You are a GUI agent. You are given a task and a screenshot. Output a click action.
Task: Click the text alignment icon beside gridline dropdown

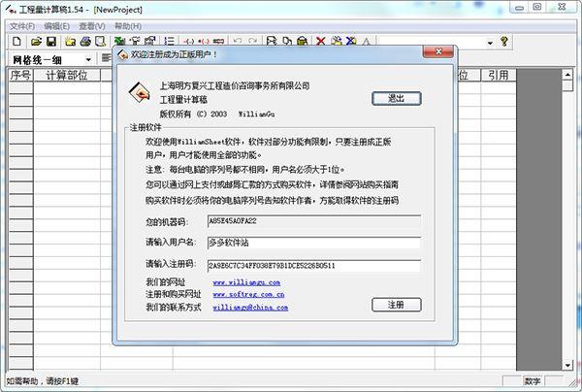[x=106, y=58]
